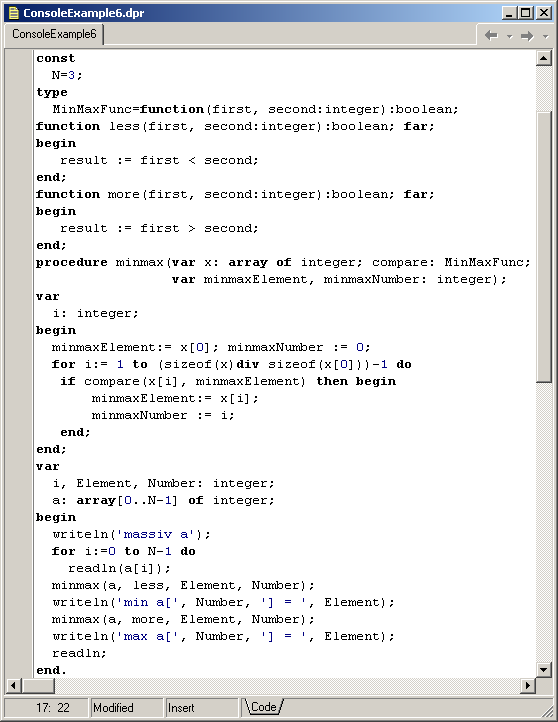This screenshot has width=558, height=722.
Task: Click the back navigation arrow
Action: pos(491,35)
